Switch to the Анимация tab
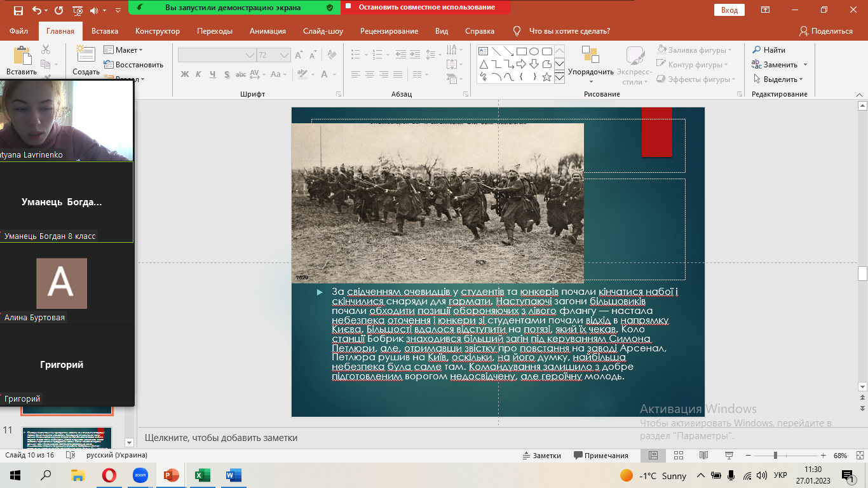Image resolution: width=868 pixels, height=488 pixels. pyautogui.click(x=268, y=31)
